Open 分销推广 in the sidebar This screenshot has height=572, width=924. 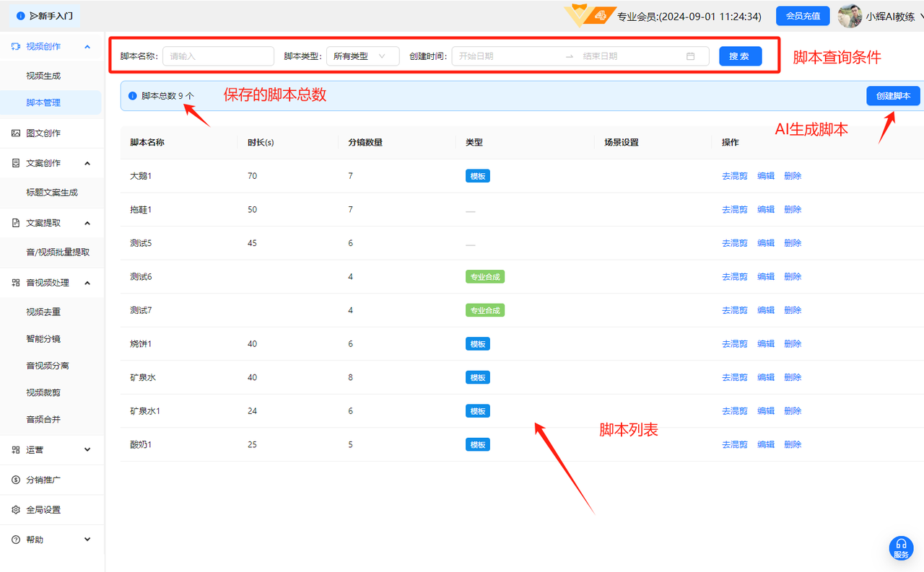coord(43,480)
